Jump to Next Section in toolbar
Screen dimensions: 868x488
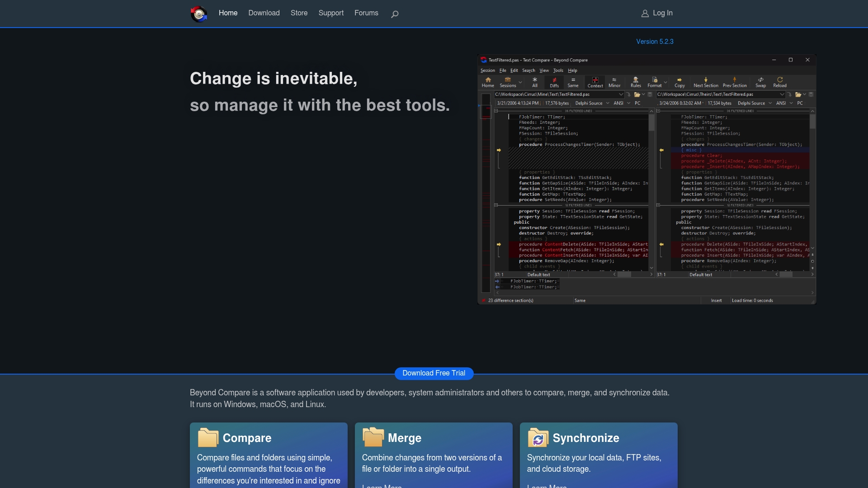(x=706, y=82)
